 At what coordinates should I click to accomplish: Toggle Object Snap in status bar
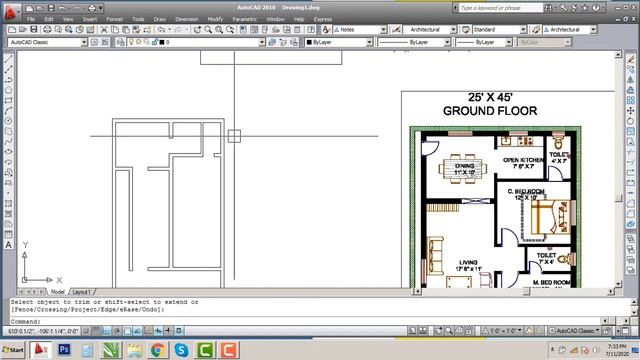[x=127, y=331]
